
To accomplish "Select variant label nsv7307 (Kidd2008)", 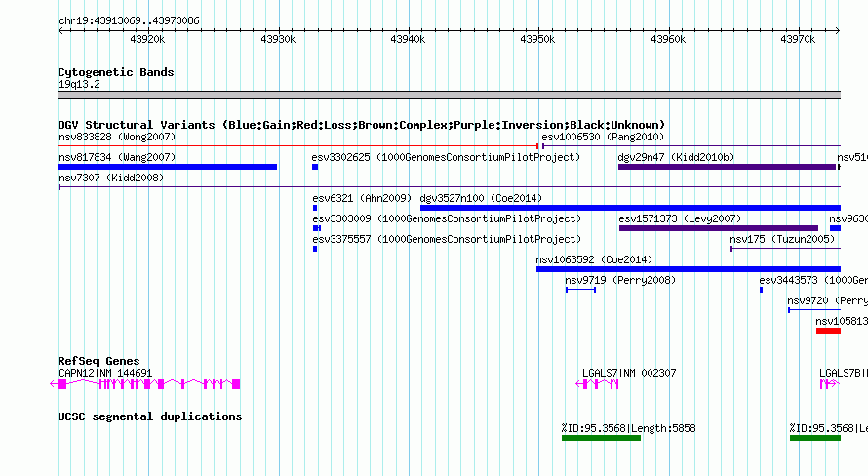I will click(x=111, y=178).
